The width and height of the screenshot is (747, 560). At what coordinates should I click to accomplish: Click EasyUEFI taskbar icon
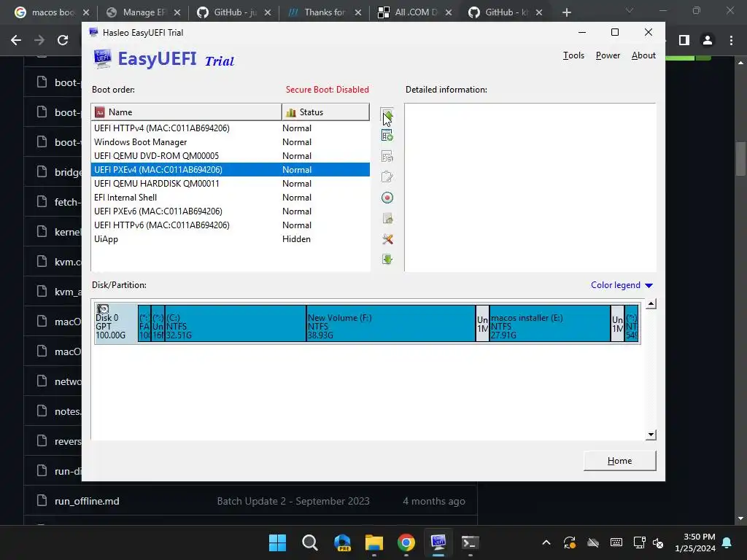[438, 542]
